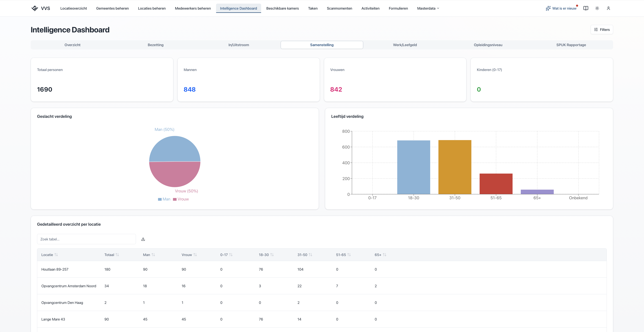644x332 pixels.
Task: Click the blue Man pie slice
Action: click(x=175, y=149)
